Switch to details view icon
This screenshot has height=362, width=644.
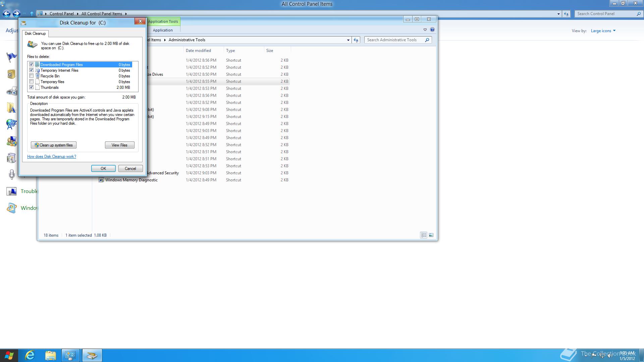424,235
